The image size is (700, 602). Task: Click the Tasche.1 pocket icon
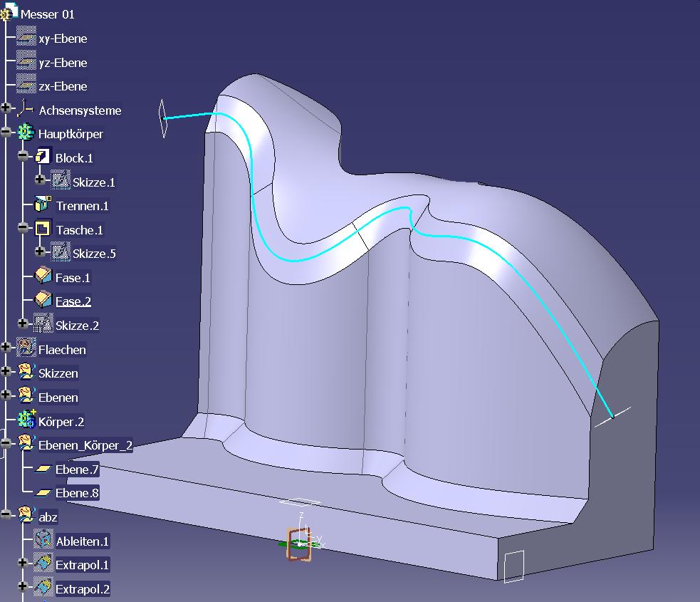(43, 228)
